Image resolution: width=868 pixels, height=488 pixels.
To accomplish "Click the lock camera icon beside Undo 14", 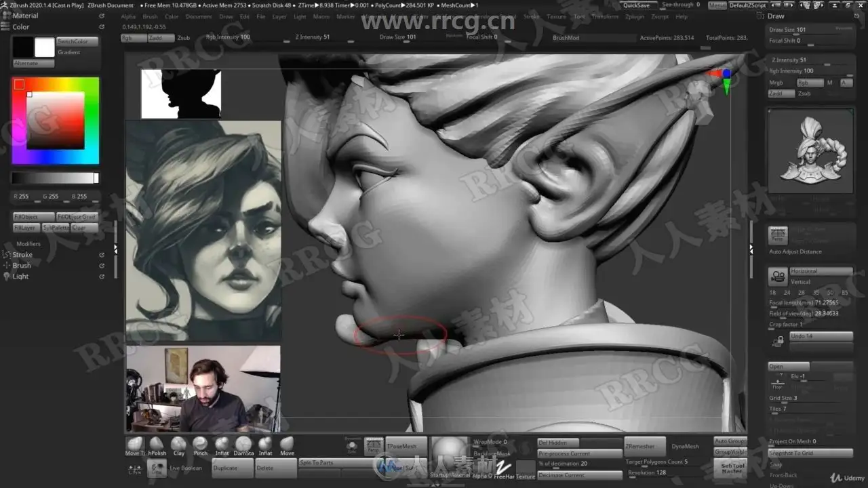I will coord(778,342).
